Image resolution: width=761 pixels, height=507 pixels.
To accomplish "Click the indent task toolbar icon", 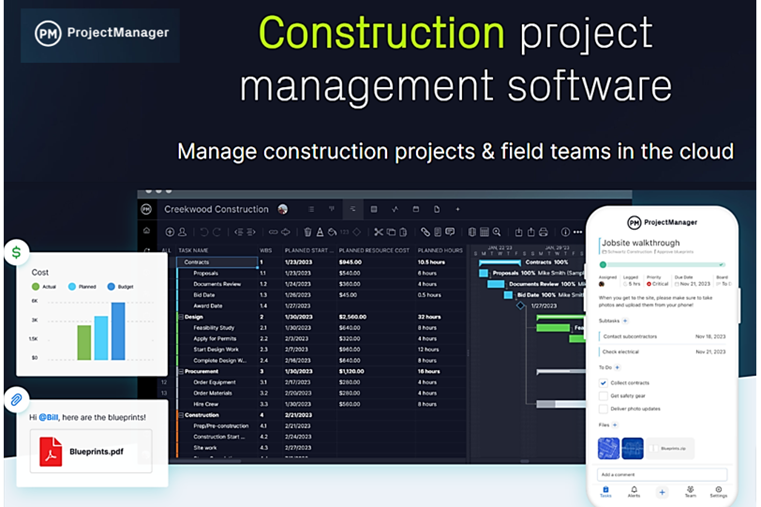I will [251, 232].
